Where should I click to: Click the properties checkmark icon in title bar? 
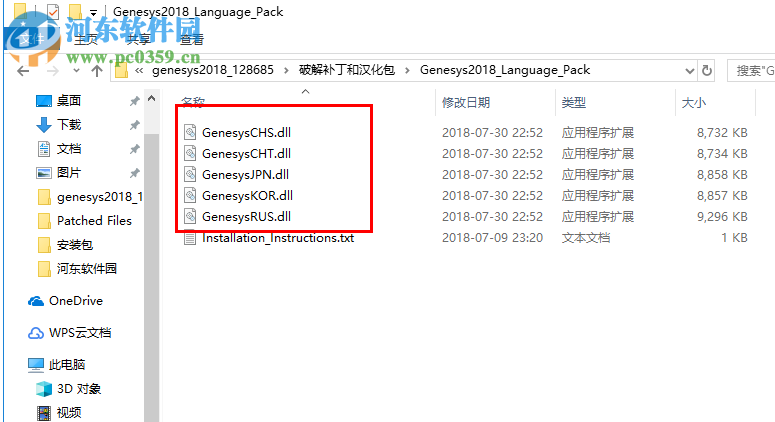(52, 11)
